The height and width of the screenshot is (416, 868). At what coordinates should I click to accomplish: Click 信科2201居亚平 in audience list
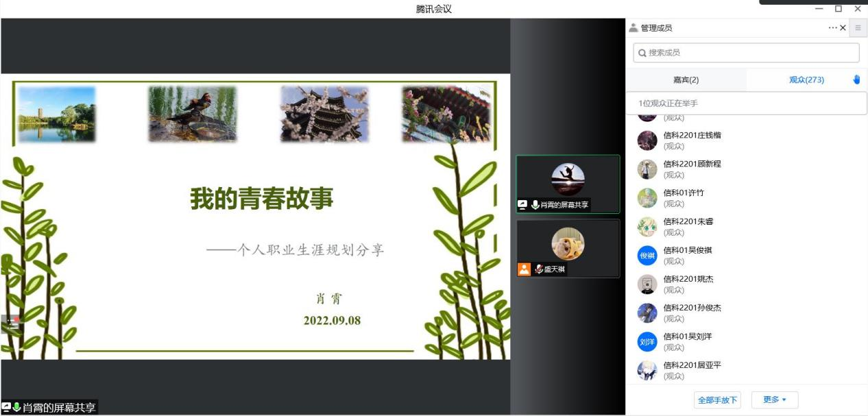[692, 366]
